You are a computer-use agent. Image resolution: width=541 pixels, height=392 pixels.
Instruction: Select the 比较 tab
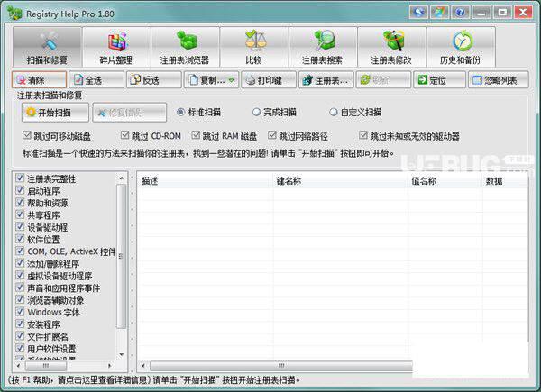tap(254, 47)
